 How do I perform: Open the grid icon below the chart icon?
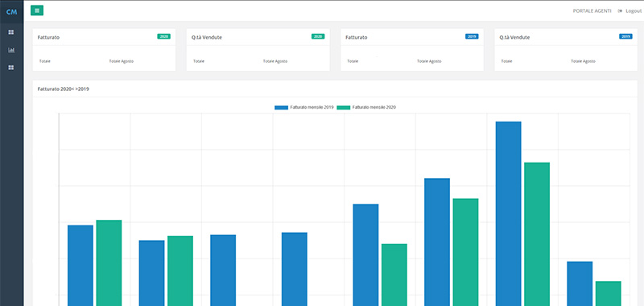pos(11,68)
